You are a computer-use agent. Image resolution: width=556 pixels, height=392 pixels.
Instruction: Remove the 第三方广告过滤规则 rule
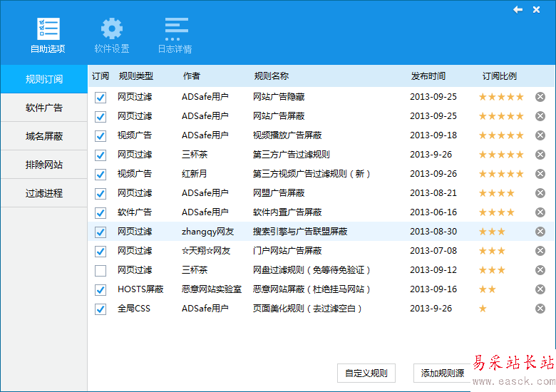(x=540, y=155)
